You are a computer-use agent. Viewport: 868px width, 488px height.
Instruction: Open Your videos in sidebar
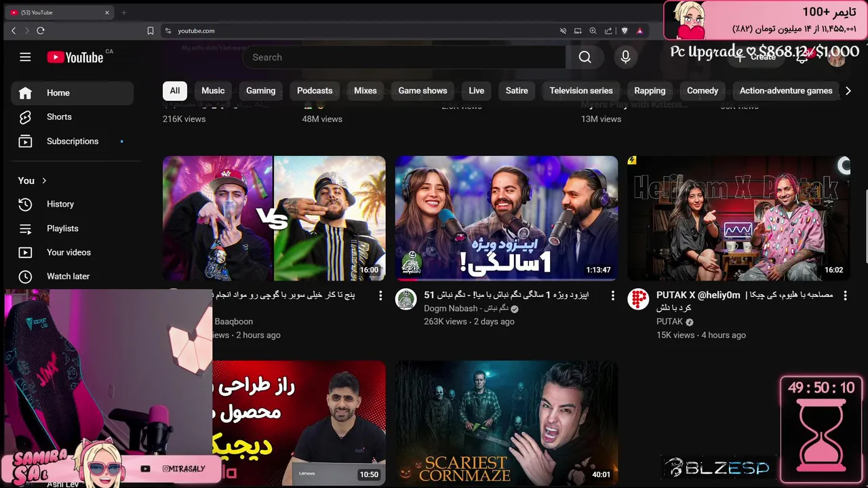[72, 252]
